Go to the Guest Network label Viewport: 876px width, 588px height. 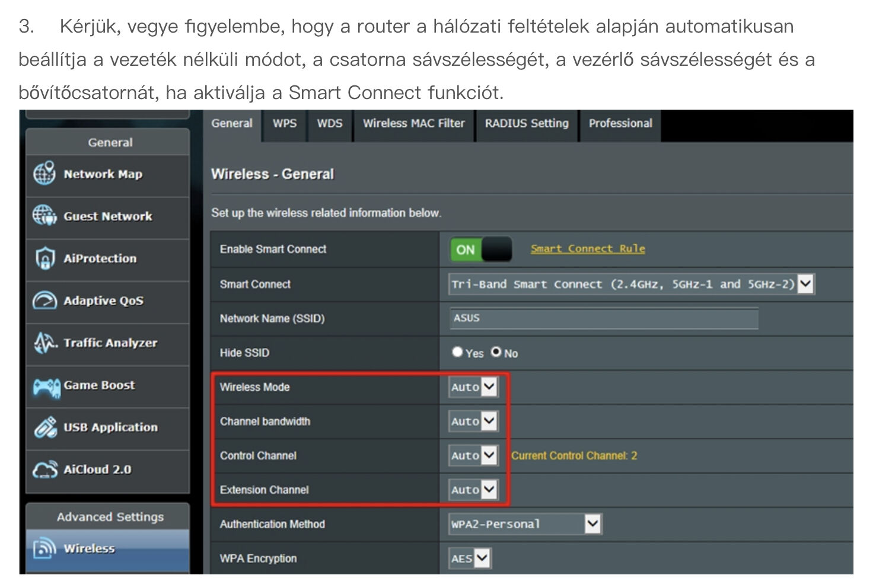[x=108, y=216]
